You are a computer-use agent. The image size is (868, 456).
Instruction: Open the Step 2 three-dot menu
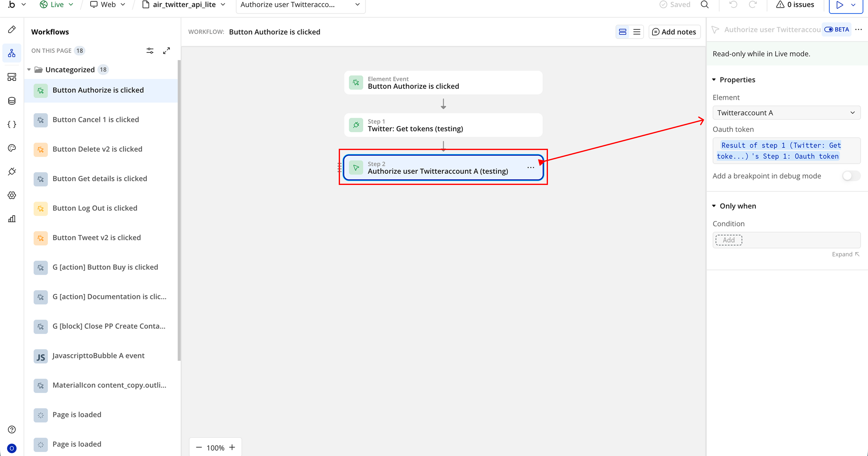click(530, 167)
